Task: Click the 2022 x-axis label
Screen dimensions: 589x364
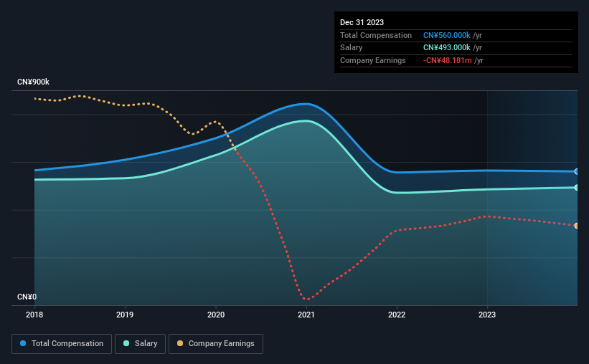Action: 397,315
